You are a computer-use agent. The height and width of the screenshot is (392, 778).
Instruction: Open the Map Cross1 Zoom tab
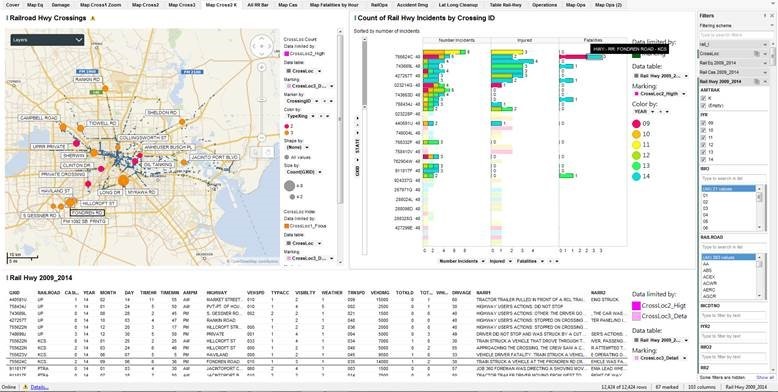pos(101,4)
